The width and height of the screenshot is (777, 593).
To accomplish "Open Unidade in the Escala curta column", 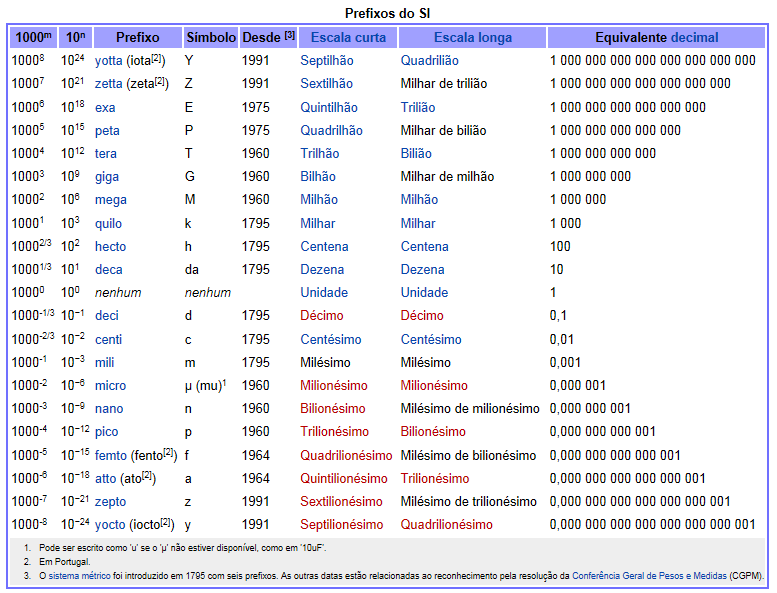I will 324,293.
